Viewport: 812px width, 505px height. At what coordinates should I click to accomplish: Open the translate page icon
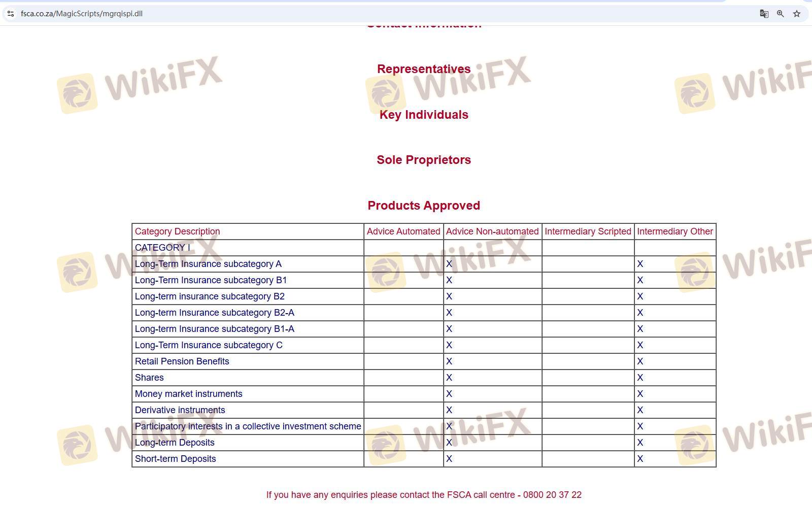[764, 14]
